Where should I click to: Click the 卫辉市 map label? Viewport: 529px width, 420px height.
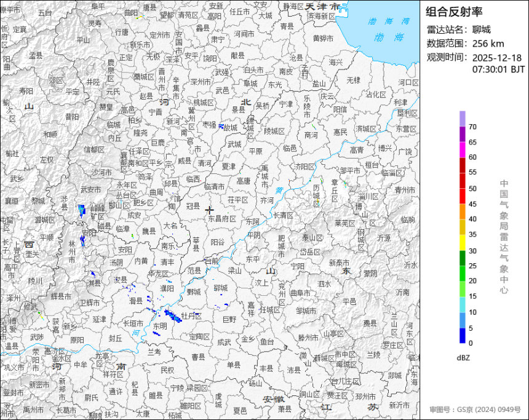90,303
